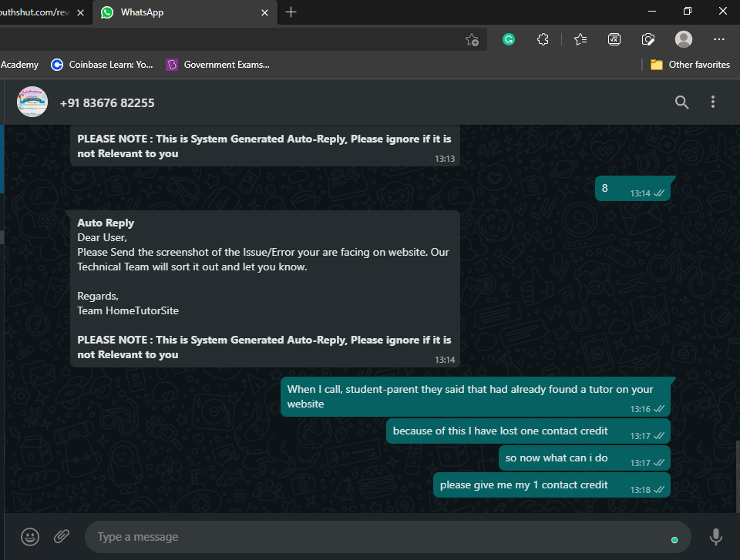Open the Coinbase Learn bookmark
Image resolution: width=740 pixels, height=560 pixels.
(103, 65)
